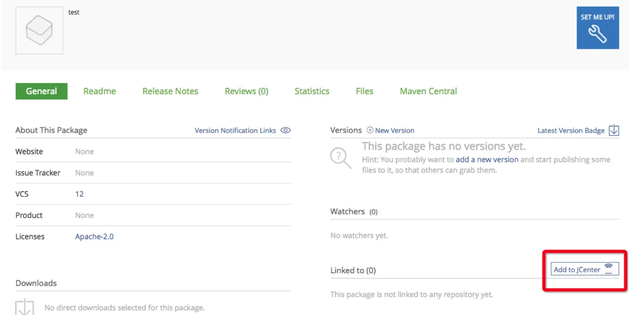Go to the Statistics tab

point(312,91)
